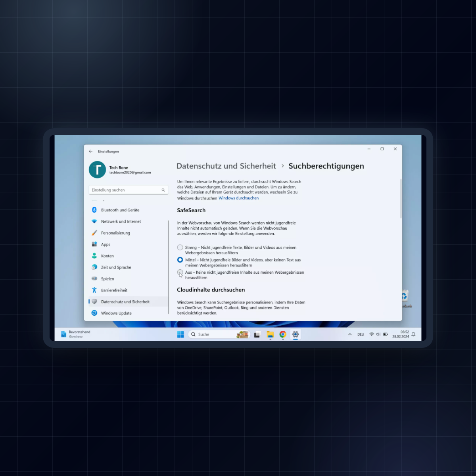Click the battery tray icon

[386, 334]
